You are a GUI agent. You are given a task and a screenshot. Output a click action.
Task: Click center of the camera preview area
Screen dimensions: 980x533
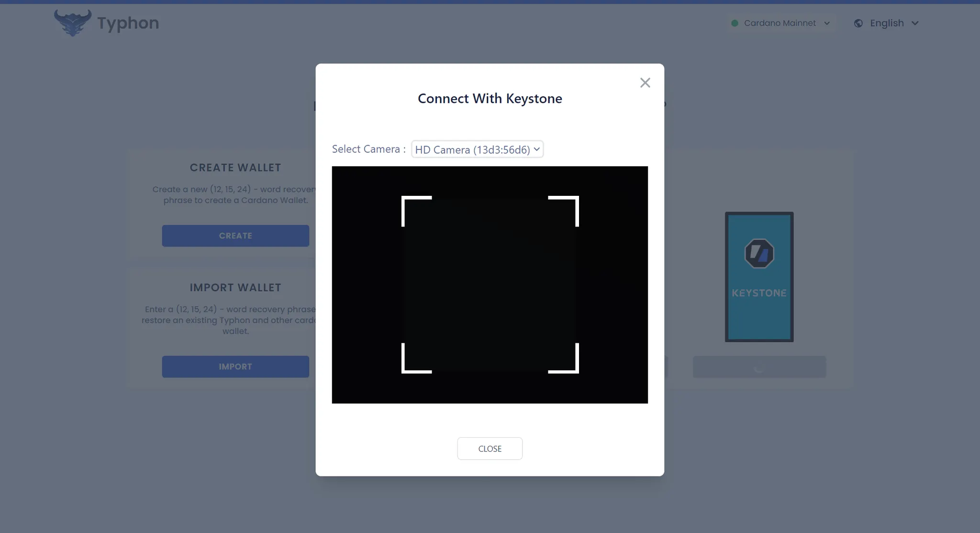point(490,284)
